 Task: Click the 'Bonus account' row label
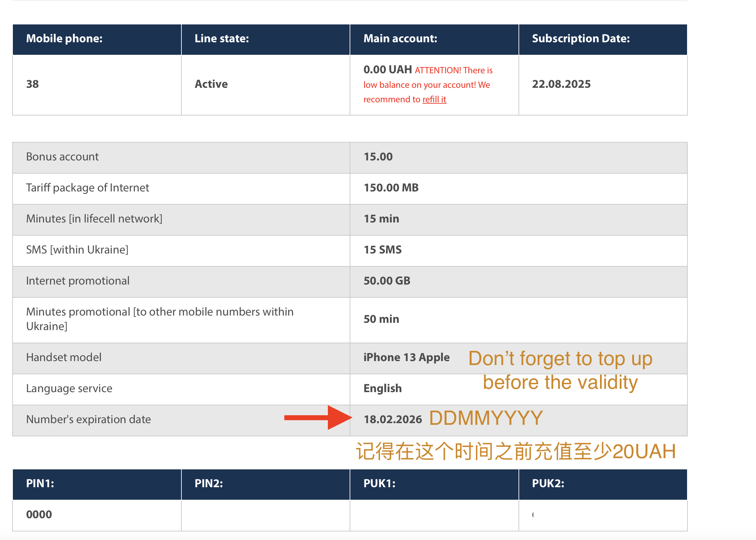(x=62, y=156)
